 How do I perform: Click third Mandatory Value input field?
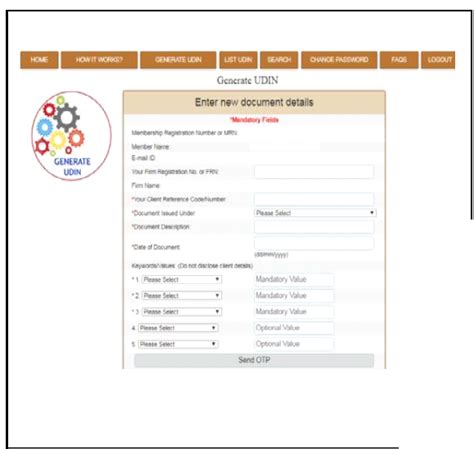(x=294, y=312)
